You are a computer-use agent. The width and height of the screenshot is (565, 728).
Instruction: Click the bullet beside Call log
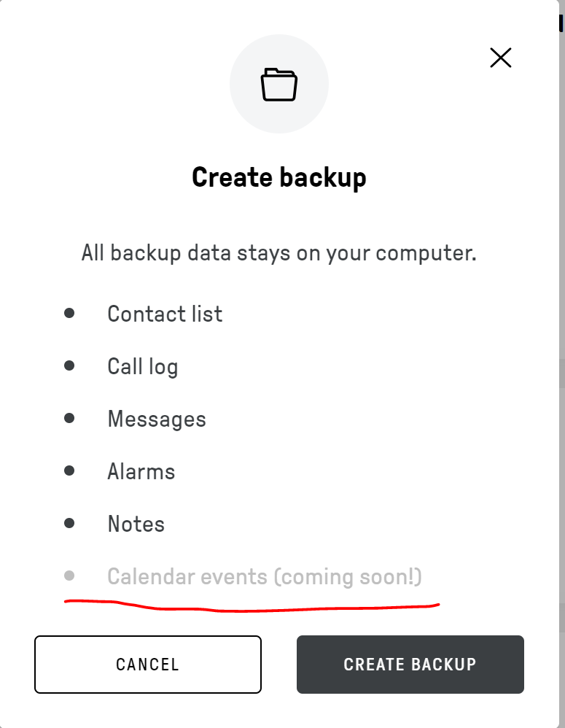click(69, 365)
